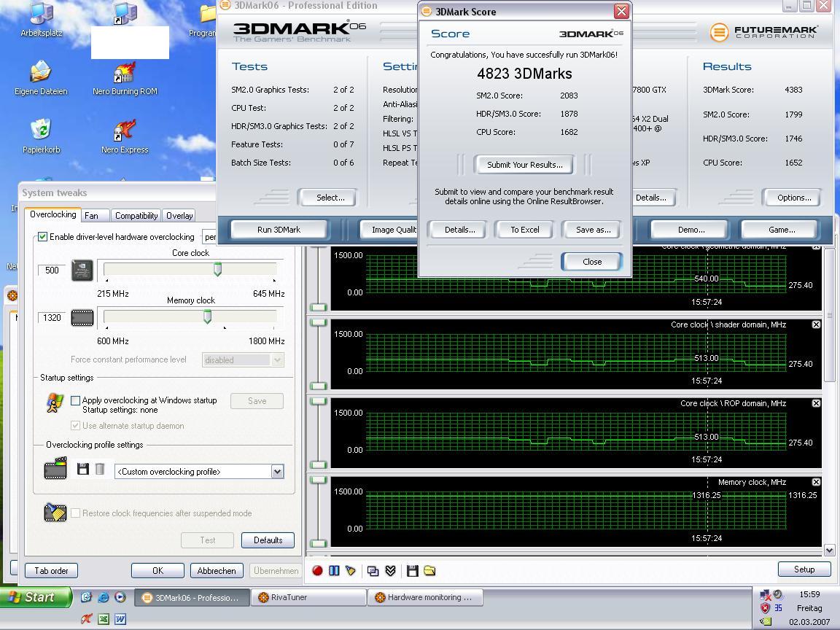
Task: Switch to the Compatibility tab
Action: (136, 215)
